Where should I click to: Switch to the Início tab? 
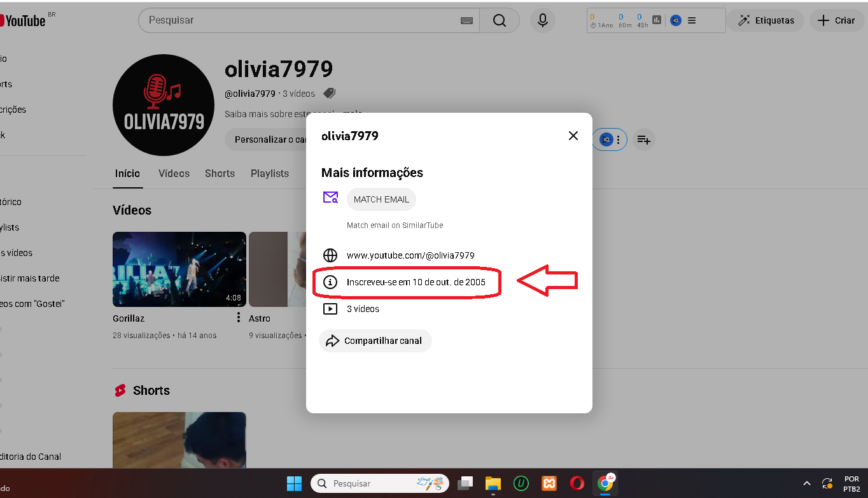[x=127, y=173]
